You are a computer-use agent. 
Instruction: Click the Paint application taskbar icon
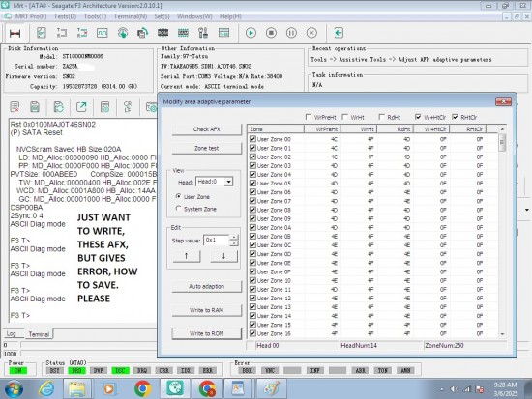[272, 388]
